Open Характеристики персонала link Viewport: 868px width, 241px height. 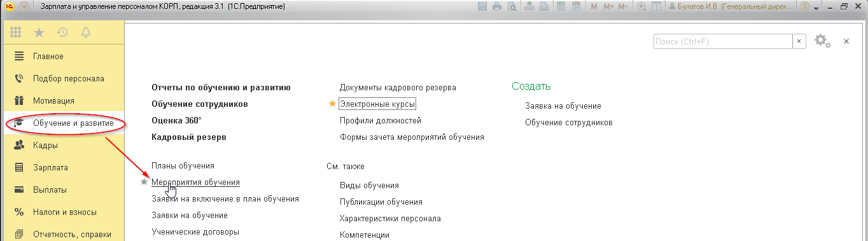pyautogui.click(x=390, y=218)
